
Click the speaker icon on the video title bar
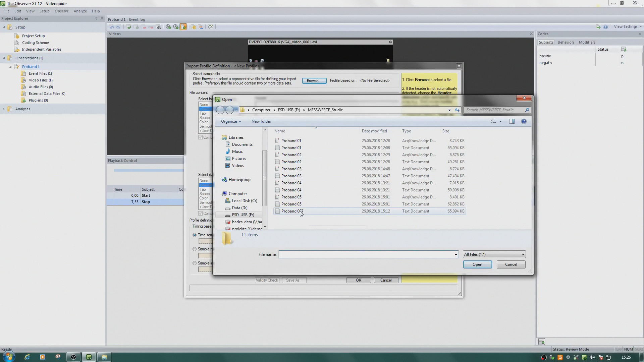tap(390, 42)
